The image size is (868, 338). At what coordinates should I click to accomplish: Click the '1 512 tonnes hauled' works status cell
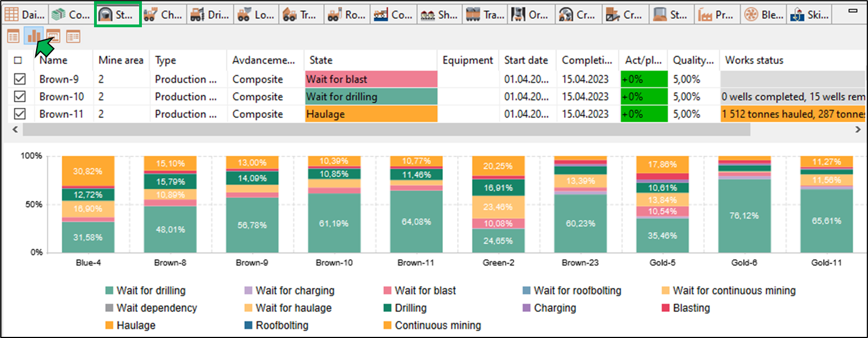coord(792,114)
